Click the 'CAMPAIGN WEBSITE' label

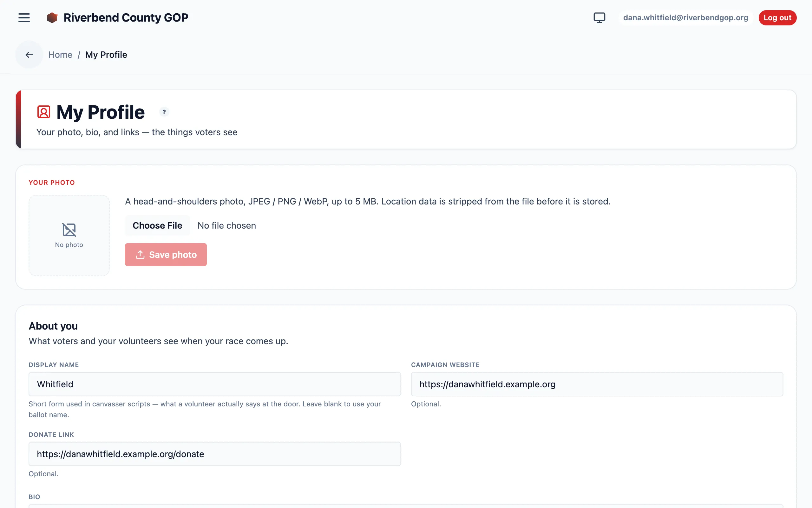pyautogui.click(x=445, y=365)
